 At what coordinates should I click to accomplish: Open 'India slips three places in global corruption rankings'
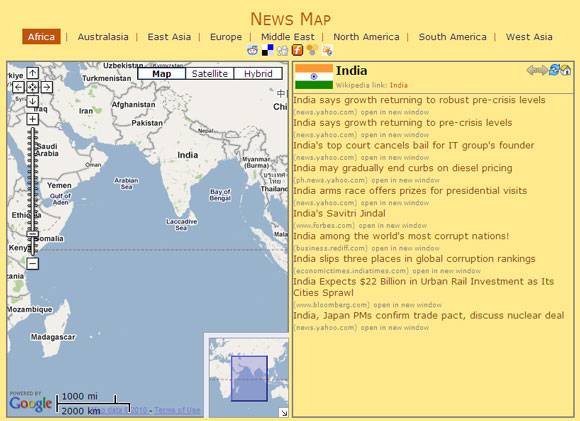click(414, 259)
